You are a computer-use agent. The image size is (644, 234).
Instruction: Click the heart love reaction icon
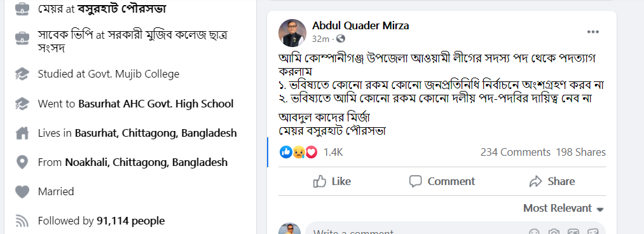pos(312,153)
